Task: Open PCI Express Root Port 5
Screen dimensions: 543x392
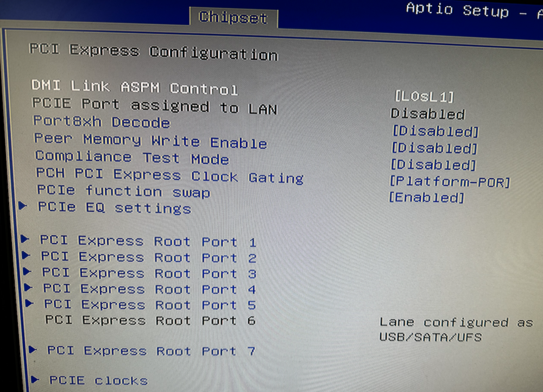Action: [150, 305]
